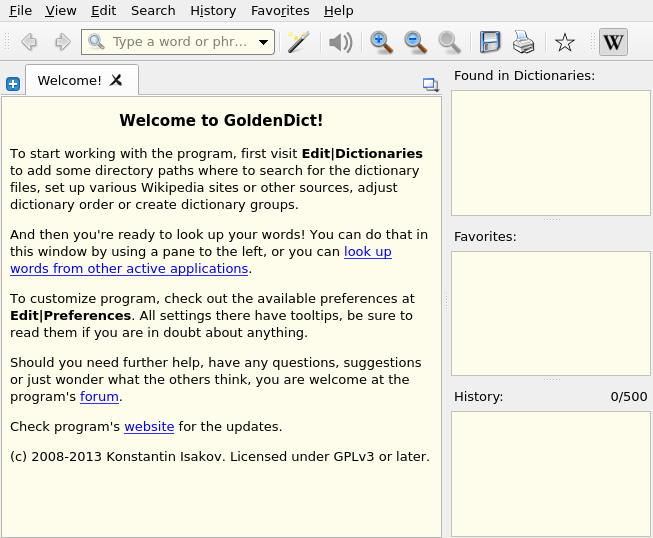Open the View menu
Viewport: 653px width, 538px height.
point(61,10)
